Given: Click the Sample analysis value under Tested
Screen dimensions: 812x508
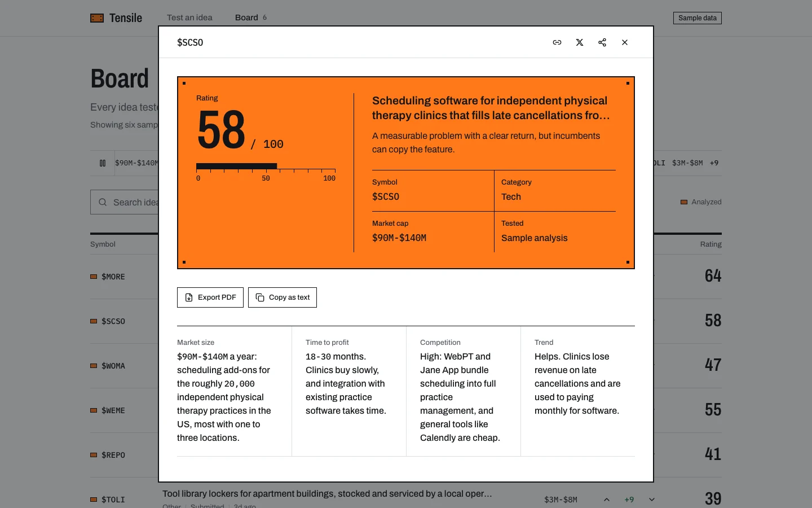Looking at the screenshot, I should coord(535,238).
